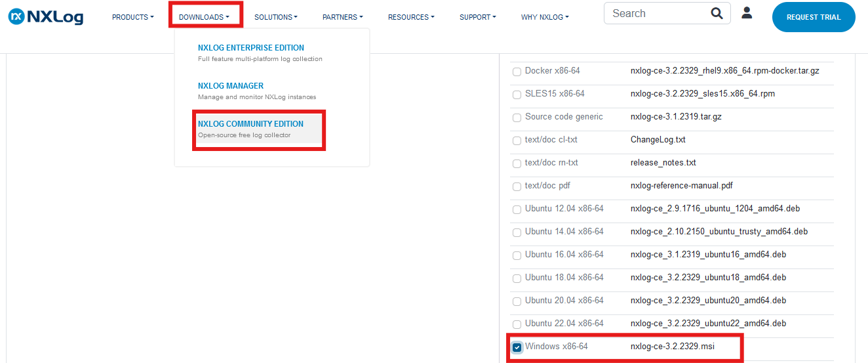Check the Docker x86-64 checkbox
Image resolution: width=868 pixels, height=363 pixels.
(517, 72)
